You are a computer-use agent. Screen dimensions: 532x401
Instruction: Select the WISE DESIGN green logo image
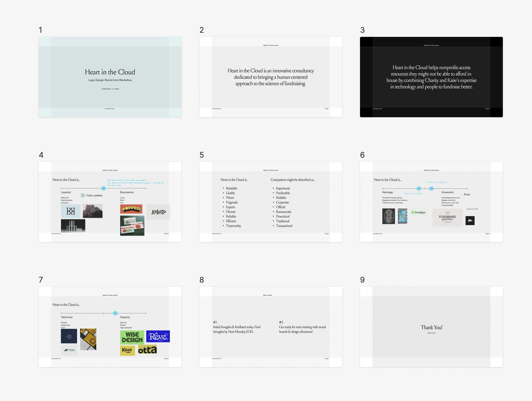click(132, 337)
